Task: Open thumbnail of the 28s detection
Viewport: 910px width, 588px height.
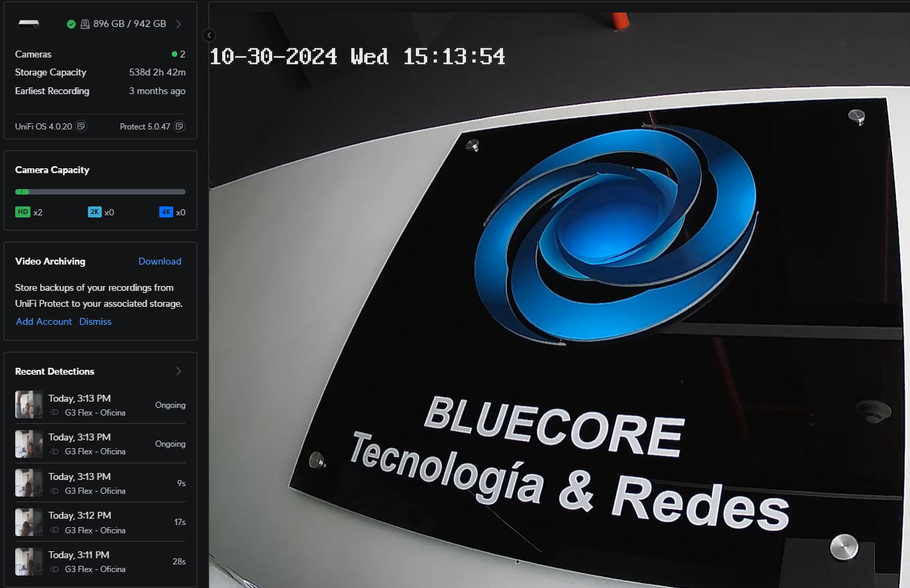Action: coord(29,562)
